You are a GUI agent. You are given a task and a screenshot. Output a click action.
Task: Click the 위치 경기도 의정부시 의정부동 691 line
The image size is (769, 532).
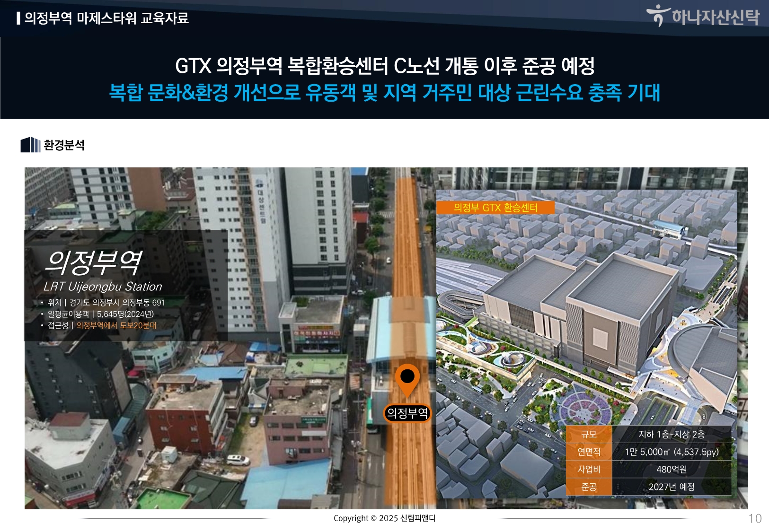coord(106,303)
